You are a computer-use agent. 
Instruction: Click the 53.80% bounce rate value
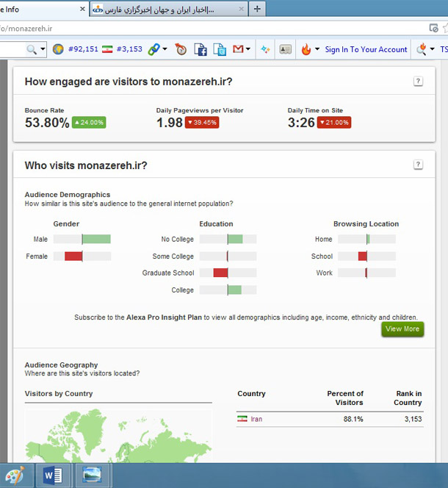tap(47, 122)
